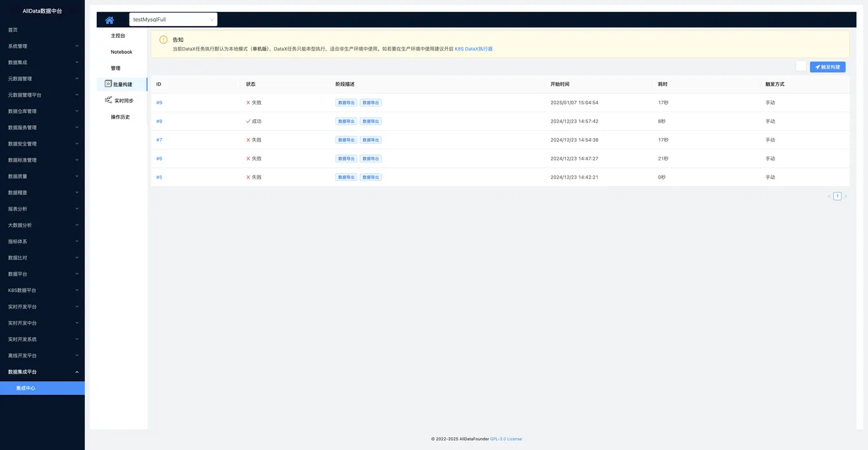The height and width of the screenshot is (450, 868).
Task: Open the testMysqlFull pipeline dropdown
Action: [x=173, y=19]
